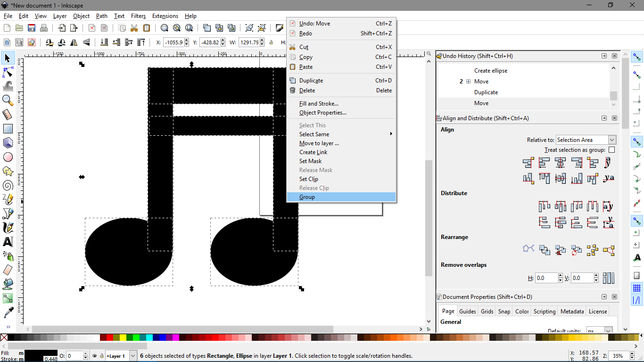Close the Align and Distribute panel

(x=614, y=118)
